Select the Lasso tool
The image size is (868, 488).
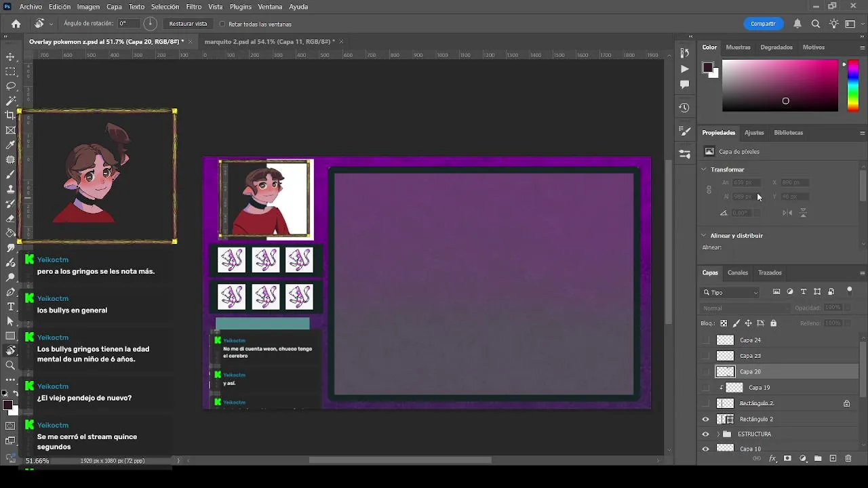pos(10,86)
